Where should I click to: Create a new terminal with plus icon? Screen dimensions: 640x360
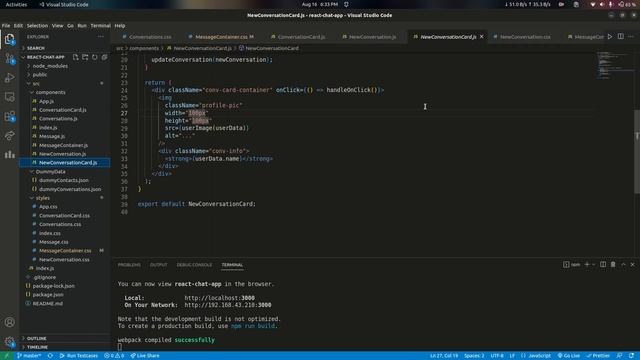tap(587, 264)
